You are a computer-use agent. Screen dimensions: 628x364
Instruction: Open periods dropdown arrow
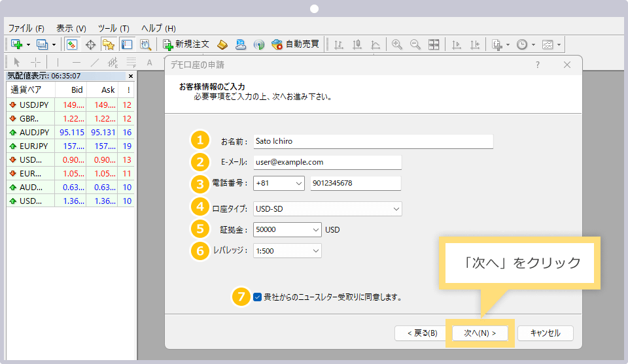pos(533,45)
